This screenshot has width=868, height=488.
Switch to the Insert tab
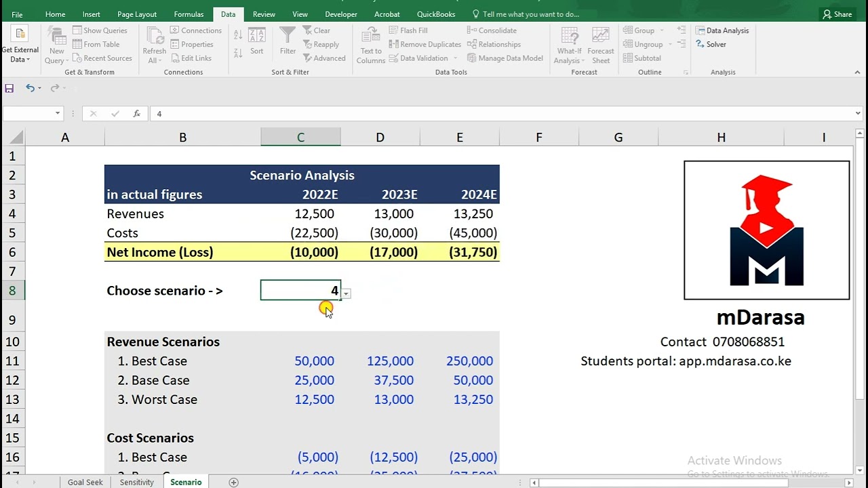[x=92, y=14]
